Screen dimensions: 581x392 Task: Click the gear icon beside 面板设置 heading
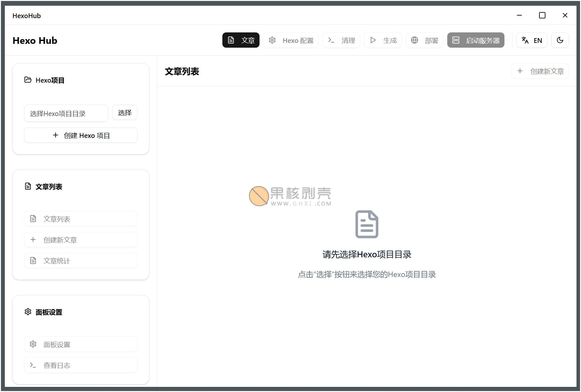[28, 312]
